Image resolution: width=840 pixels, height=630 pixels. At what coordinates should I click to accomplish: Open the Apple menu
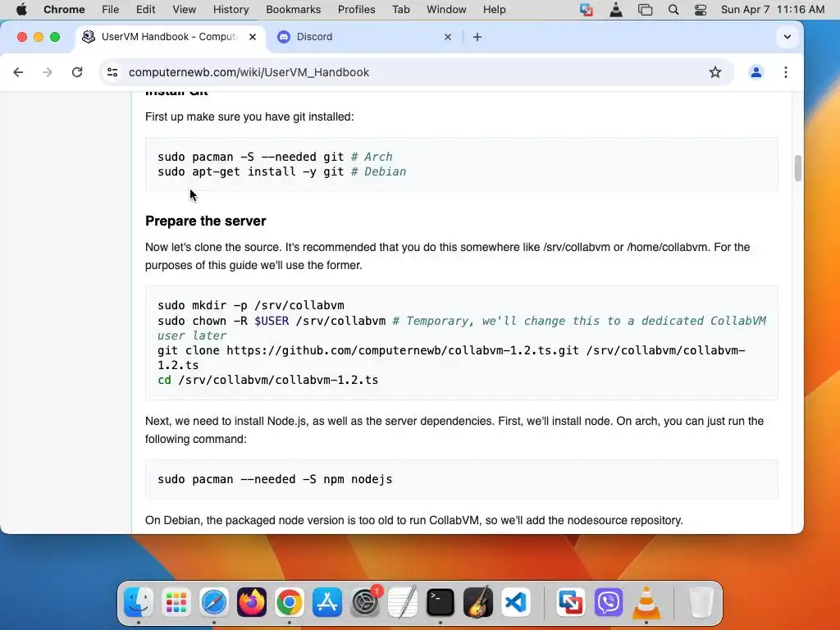[21, 10]
